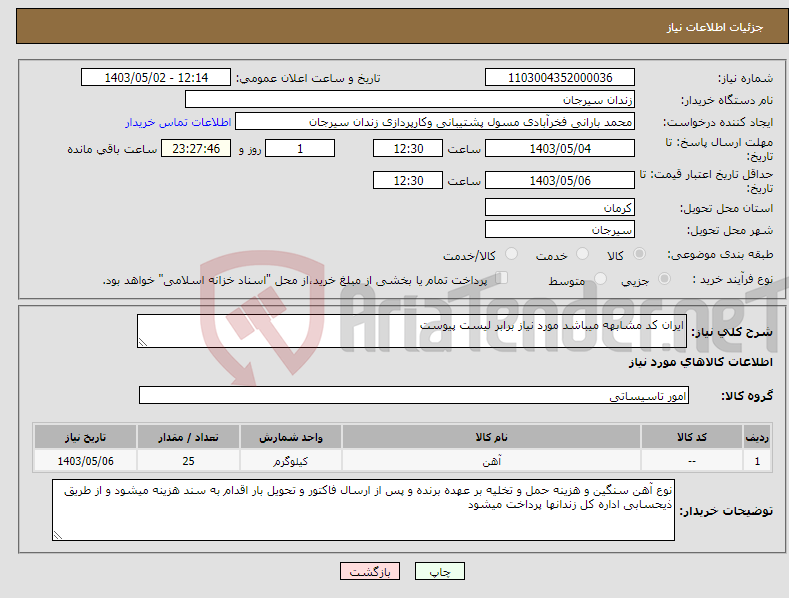Click the requester field محمد بارانی فخرآبادی
Viewport: 789px width, 598px height.
tap(435, 121)
